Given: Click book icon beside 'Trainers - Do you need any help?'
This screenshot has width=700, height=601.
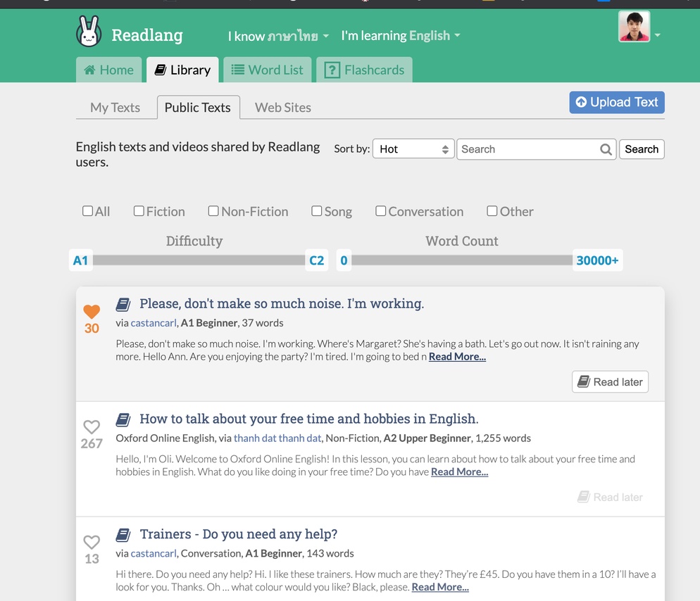Looking at the screenshot, I should 123,535.
